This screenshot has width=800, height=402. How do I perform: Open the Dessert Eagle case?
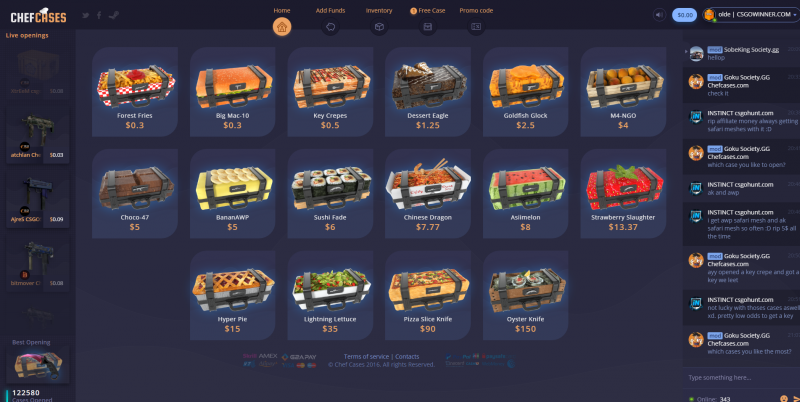click(428, 92)
